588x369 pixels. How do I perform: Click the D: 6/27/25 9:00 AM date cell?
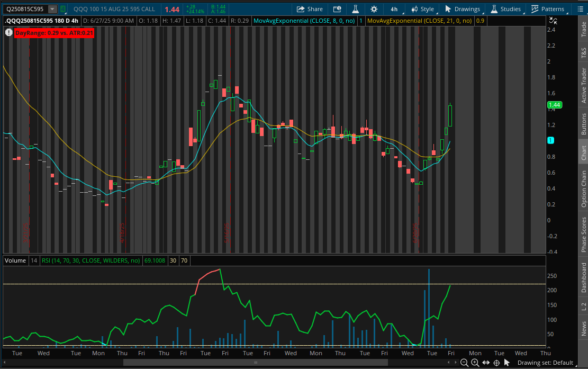[108, 21]
